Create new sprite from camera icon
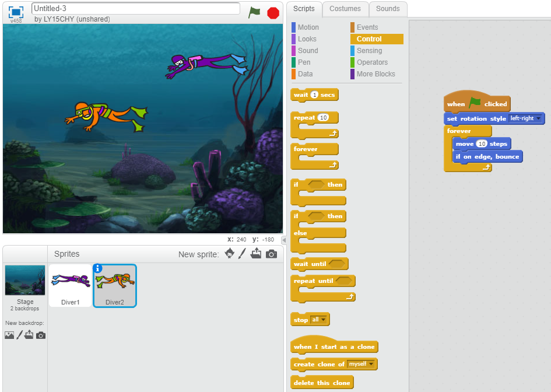 [x=271, y=254]
